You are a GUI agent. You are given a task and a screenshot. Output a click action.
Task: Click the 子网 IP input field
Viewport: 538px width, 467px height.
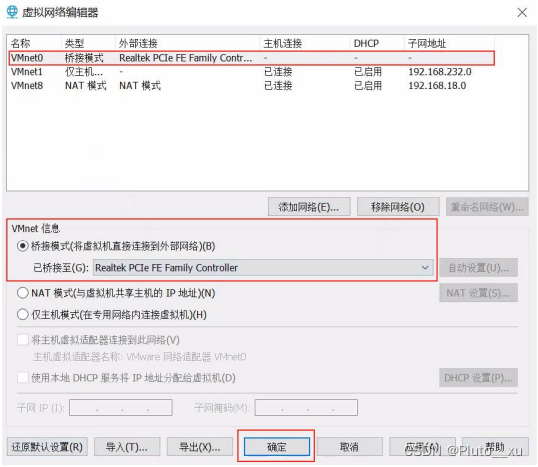tap(121, 408)
